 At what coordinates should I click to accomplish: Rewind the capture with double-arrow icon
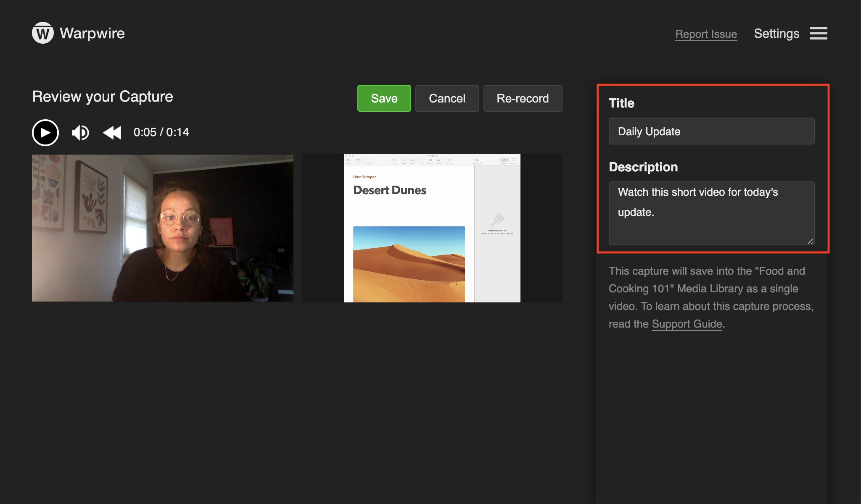[x=112, y=133]
